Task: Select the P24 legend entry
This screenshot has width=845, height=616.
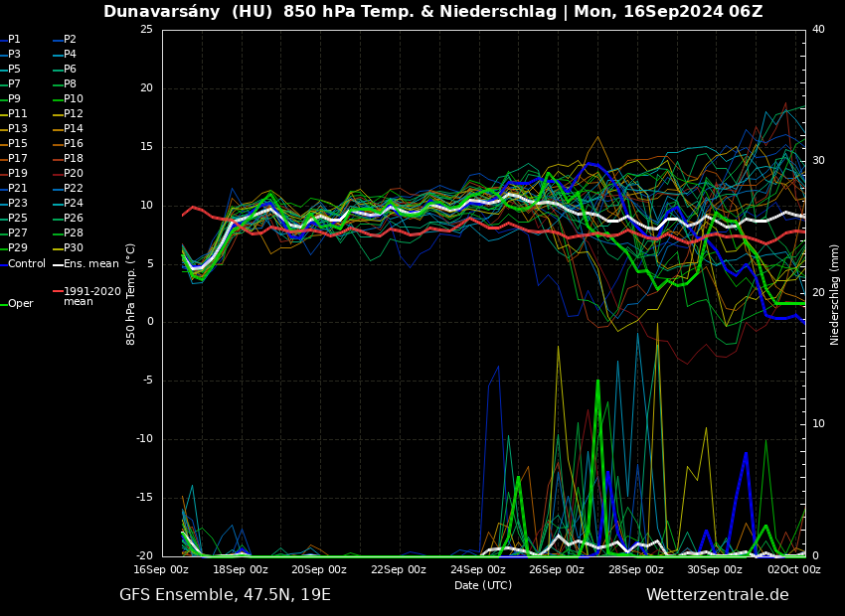Action: 74,204
